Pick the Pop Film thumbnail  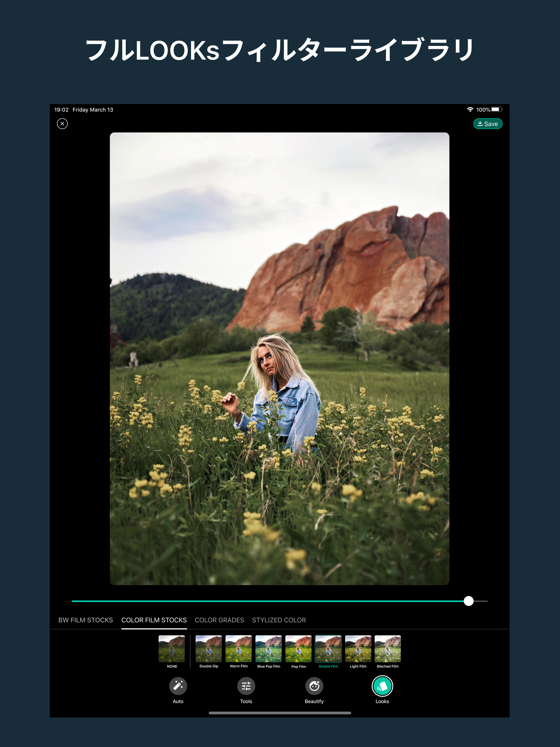click(299, 649)
